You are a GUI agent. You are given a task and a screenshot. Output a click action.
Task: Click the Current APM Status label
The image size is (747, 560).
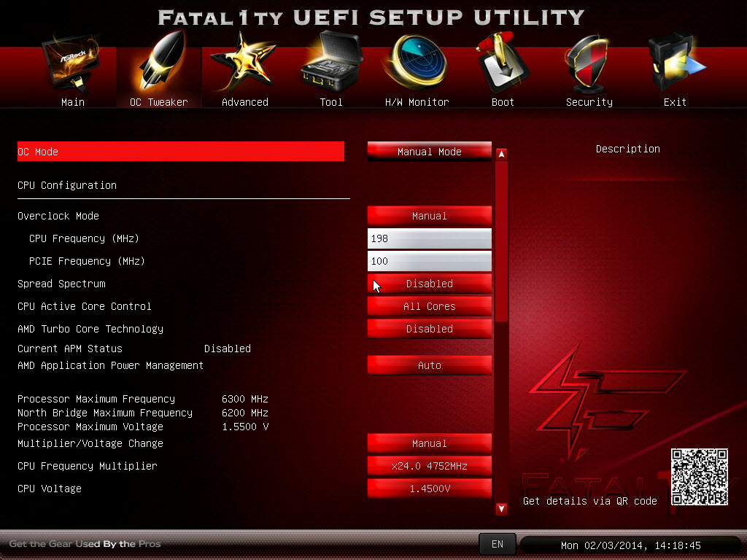(x=70, y=349)
